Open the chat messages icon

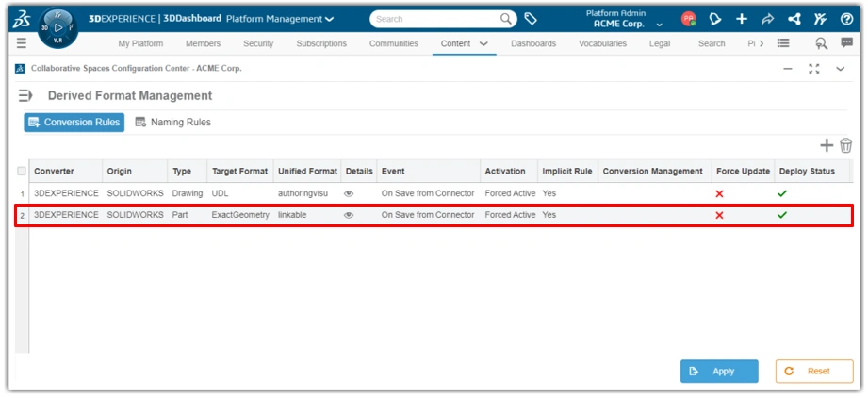tap(846, 42)
